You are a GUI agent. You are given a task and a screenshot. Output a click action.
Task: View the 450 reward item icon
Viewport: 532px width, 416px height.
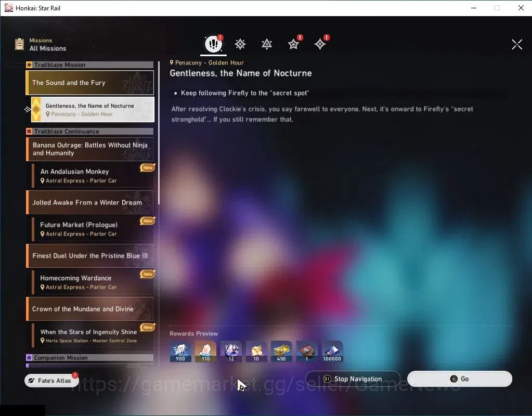(x=281, y=352)
